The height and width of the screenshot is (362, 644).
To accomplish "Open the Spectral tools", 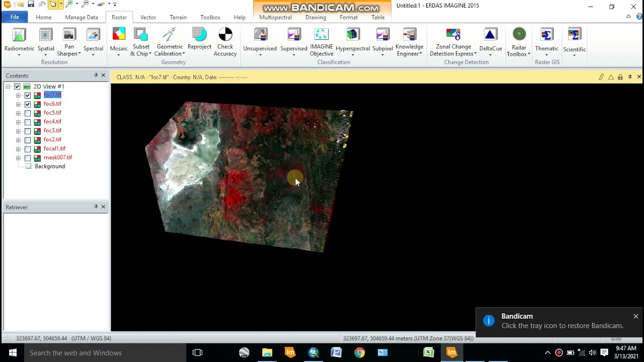I will (93, 41).
